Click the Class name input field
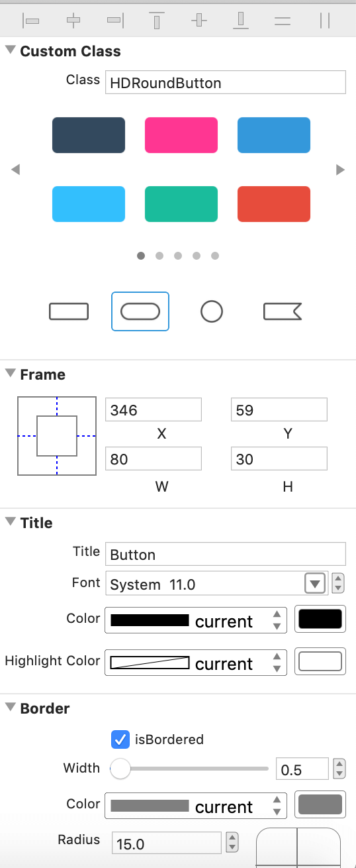Image resolution: width=356 pixels, height=868 pixels. click(226, 83)
